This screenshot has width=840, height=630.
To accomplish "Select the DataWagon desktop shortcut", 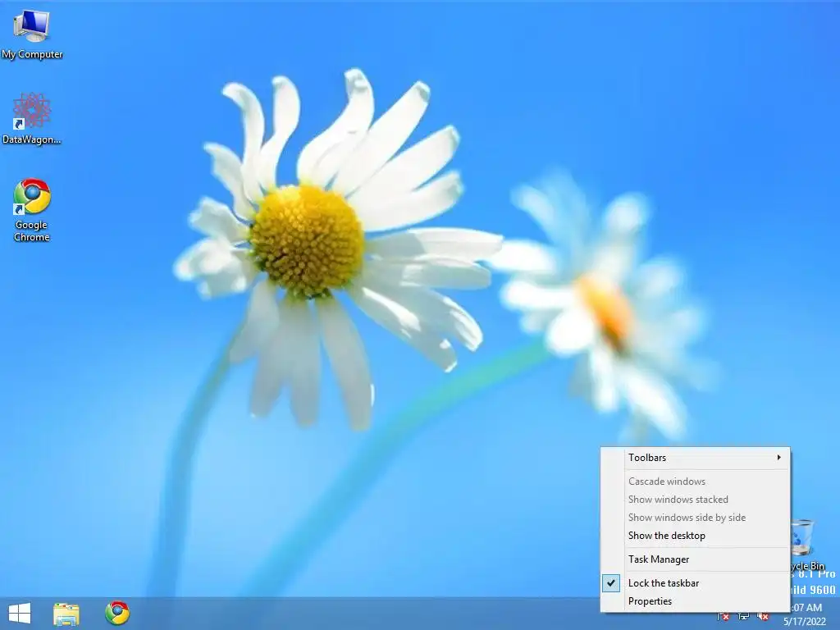I will pos(32,119).
